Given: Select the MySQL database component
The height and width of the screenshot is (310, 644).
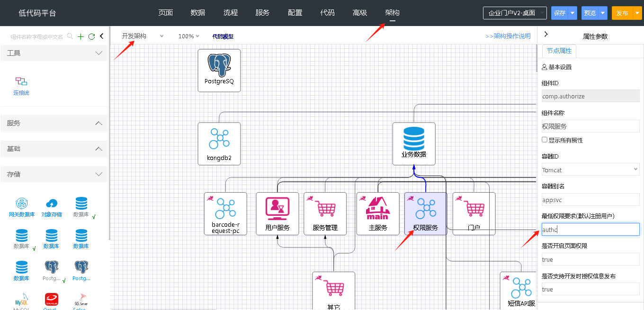Looking at the screenshot, I should coord(21,302).
